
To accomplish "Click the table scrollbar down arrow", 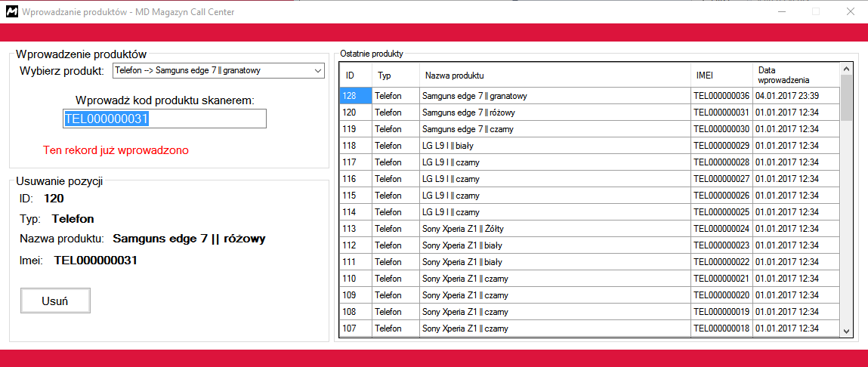I will (x=846, y=330).
